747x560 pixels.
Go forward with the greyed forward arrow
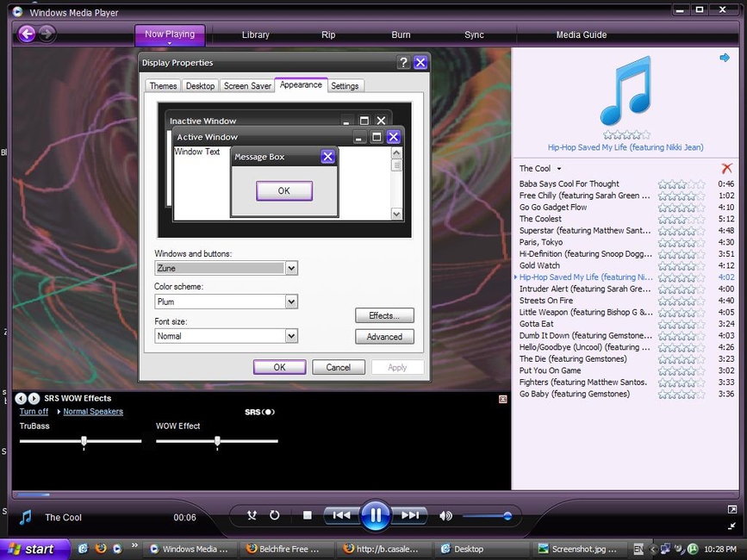(47, 34)
